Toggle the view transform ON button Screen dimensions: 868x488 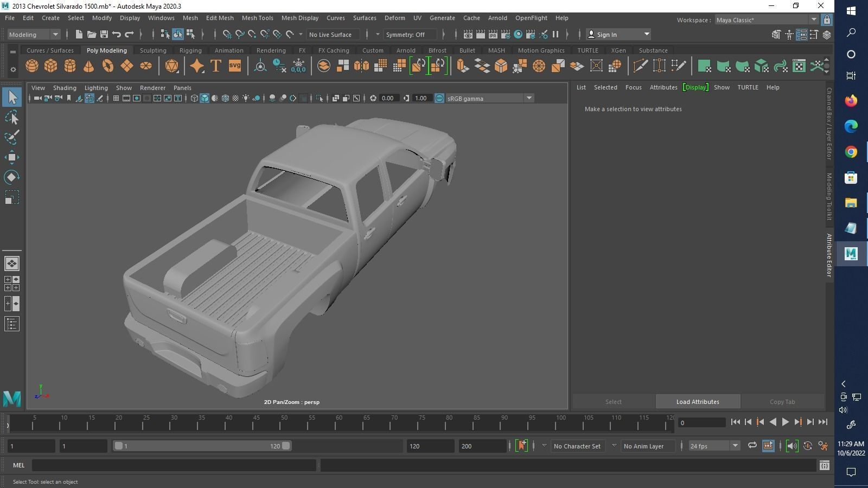[439, 98]
